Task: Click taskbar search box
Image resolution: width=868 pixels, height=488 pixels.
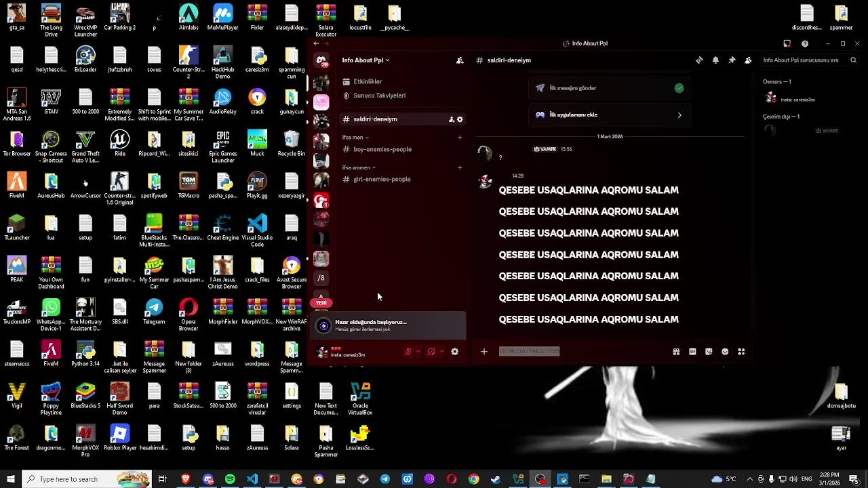Action: 87,479
